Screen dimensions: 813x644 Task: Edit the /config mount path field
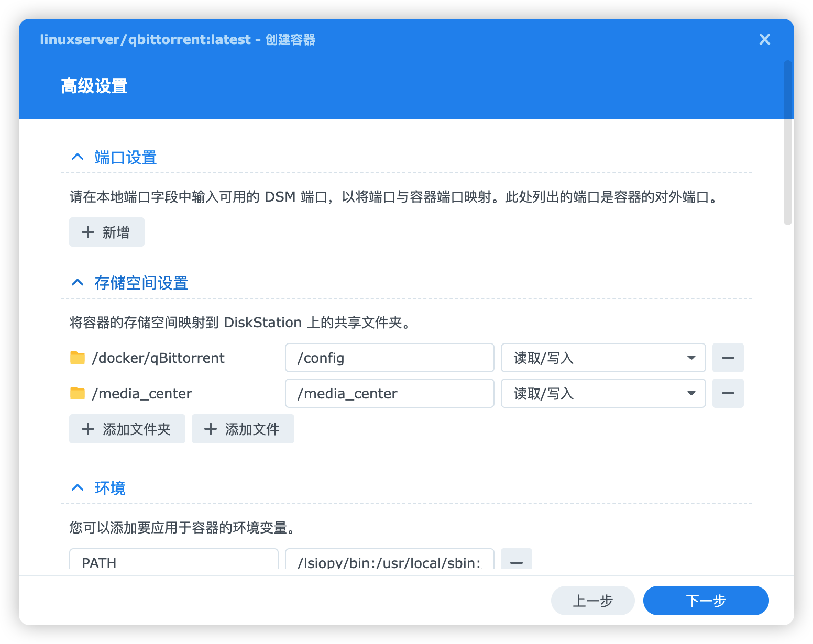[x=389, y=358]
